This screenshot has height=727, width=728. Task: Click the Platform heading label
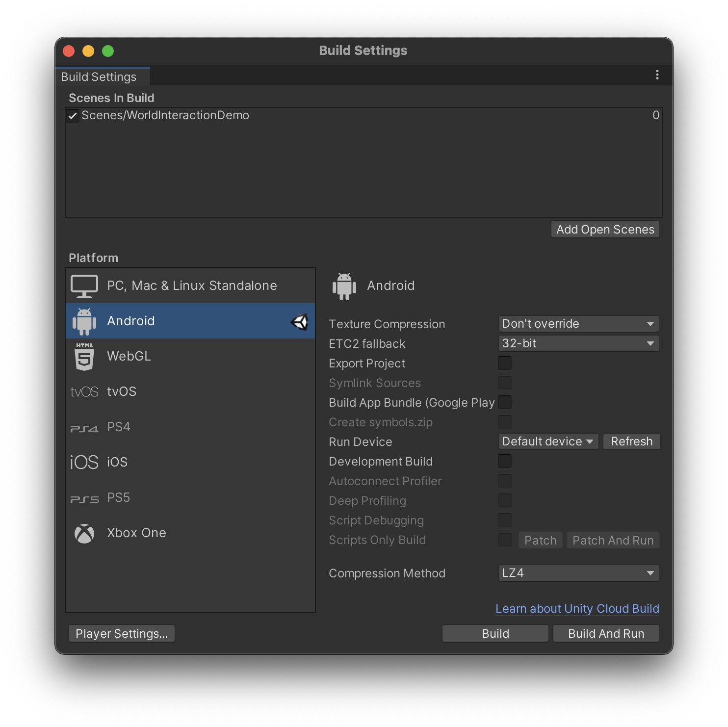[93, 258]
